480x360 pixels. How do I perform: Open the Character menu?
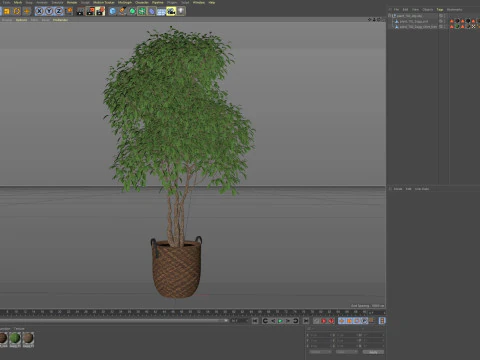pos(142,2)
